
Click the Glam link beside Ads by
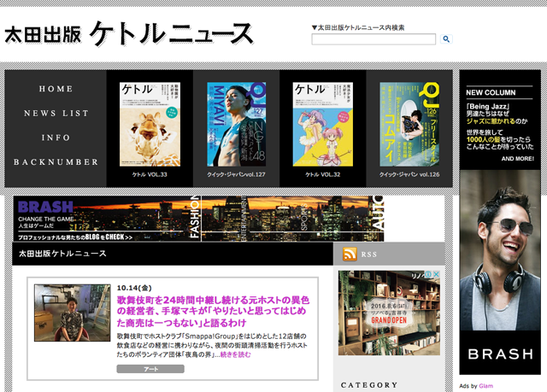pyautogui.click(x=486, y=386)
